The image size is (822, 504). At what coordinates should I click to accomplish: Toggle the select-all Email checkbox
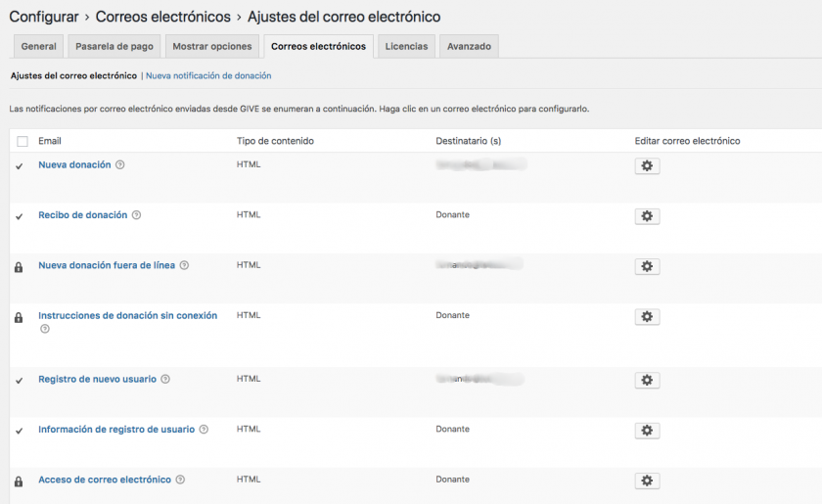click(x=23, y=142)
